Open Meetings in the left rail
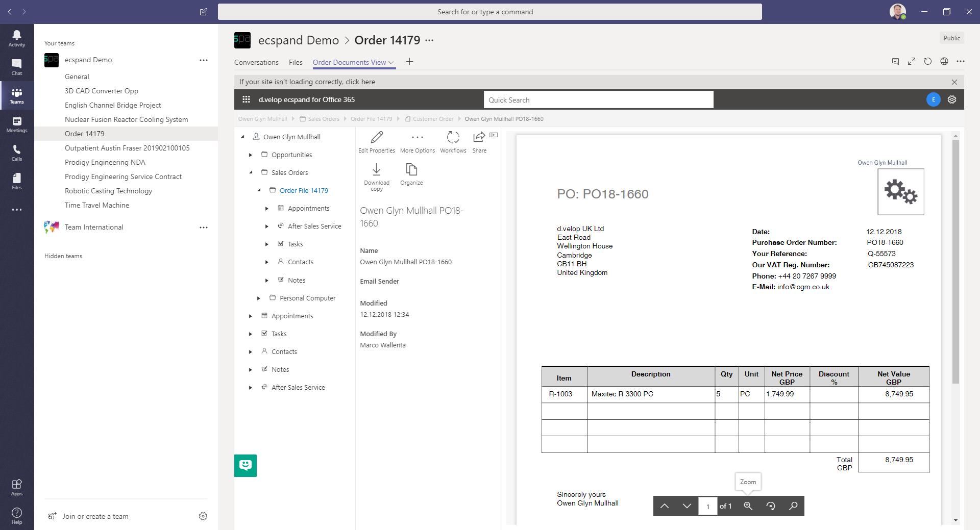The height and width of the screenshot is (530, 980). (x=17, y=124)
